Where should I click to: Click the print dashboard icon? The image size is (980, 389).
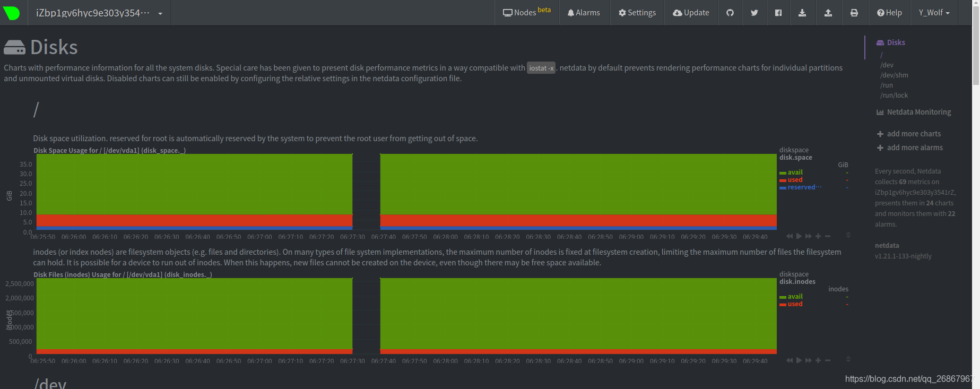tap(854, 13)
